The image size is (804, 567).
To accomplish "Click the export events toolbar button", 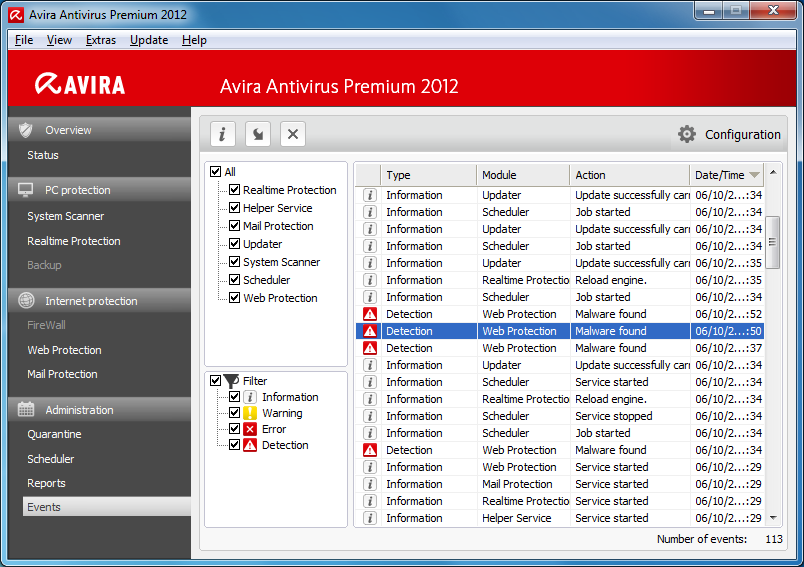I will point(257,134).
